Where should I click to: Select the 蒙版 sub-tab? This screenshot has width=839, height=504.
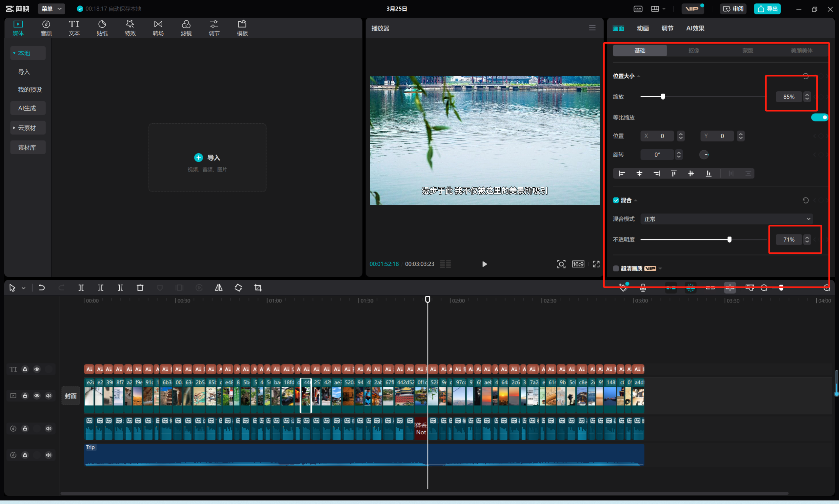pos(748,51)
